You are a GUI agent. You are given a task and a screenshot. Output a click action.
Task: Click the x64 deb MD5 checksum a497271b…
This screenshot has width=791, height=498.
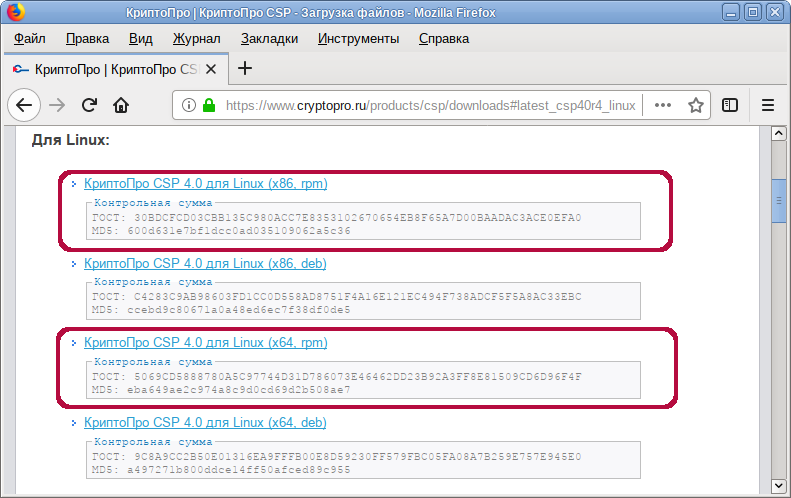[x=239, y=470]
